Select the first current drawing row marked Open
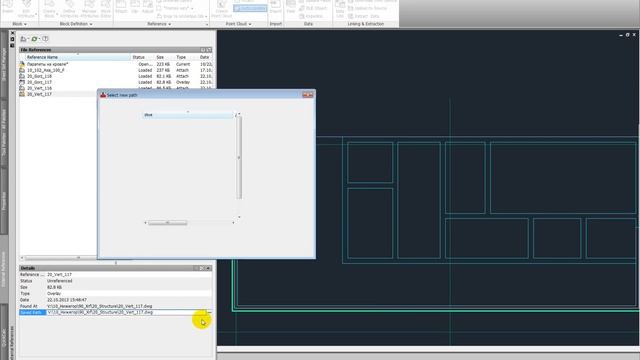This screenshot has height=360, width=640. point(116,64)
